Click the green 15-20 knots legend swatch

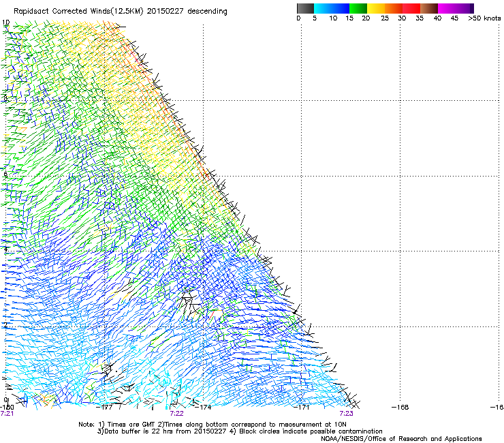(358, 8)
